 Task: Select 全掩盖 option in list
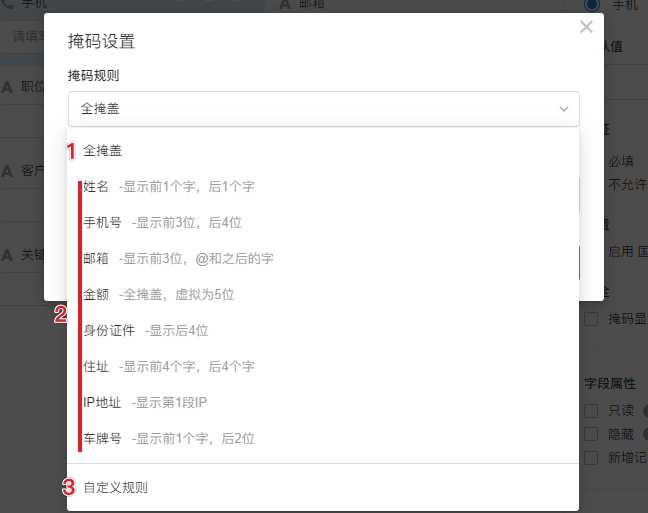(x=323, y=150)
